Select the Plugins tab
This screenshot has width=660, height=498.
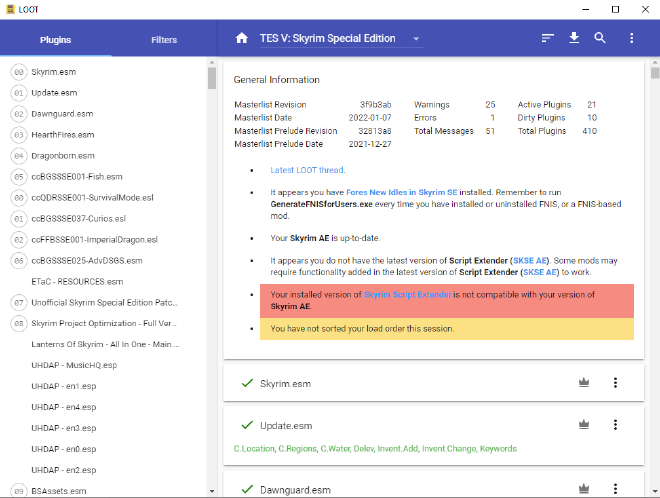click(55, 40)
